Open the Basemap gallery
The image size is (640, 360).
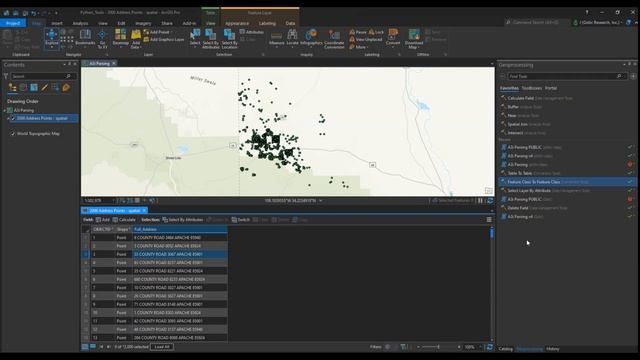click(120, 38)
